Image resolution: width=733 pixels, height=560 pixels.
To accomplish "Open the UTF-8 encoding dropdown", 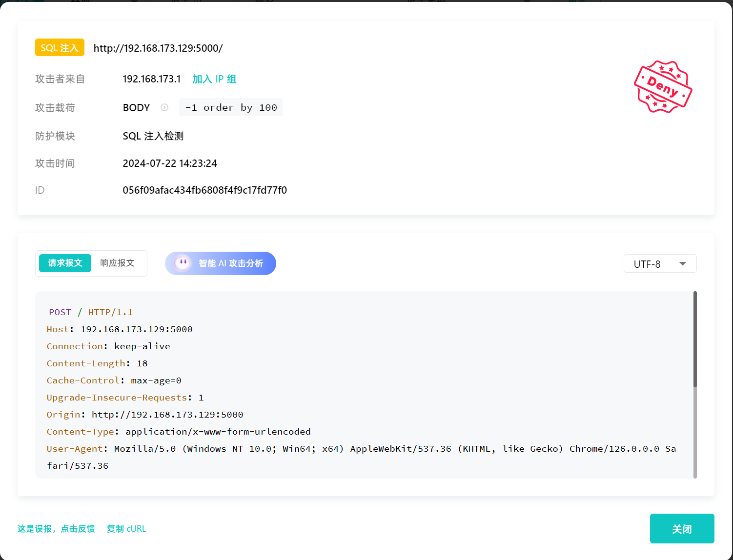I will pyautogui.click(x=660, y=264).
